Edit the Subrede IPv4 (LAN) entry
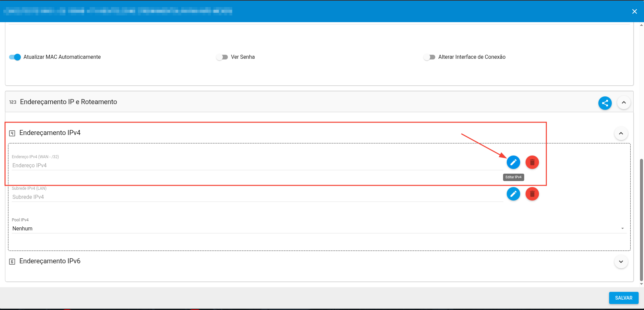644x310 pixels. coord(513,194)
